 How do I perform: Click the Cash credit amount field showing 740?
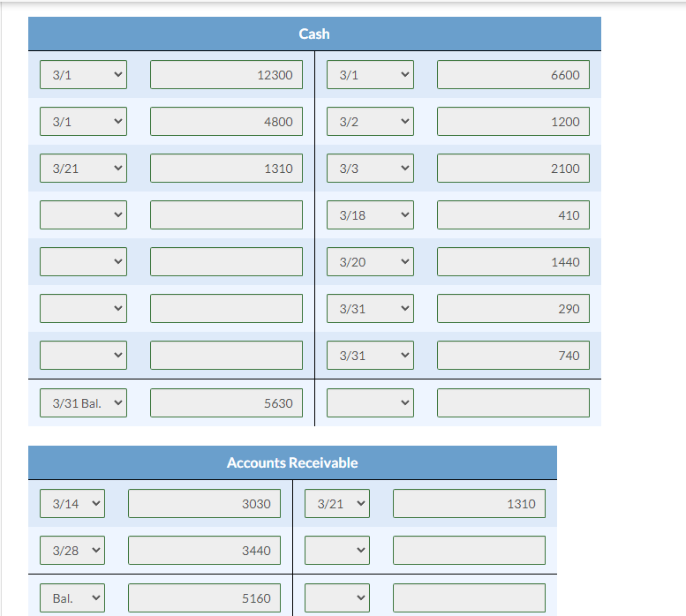513,356
